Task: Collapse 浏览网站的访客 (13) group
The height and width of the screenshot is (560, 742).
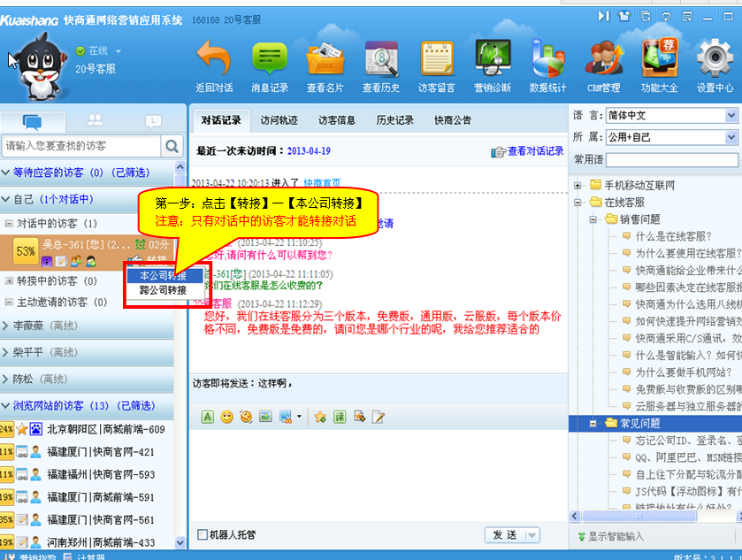Action: [x=5, y=406]
